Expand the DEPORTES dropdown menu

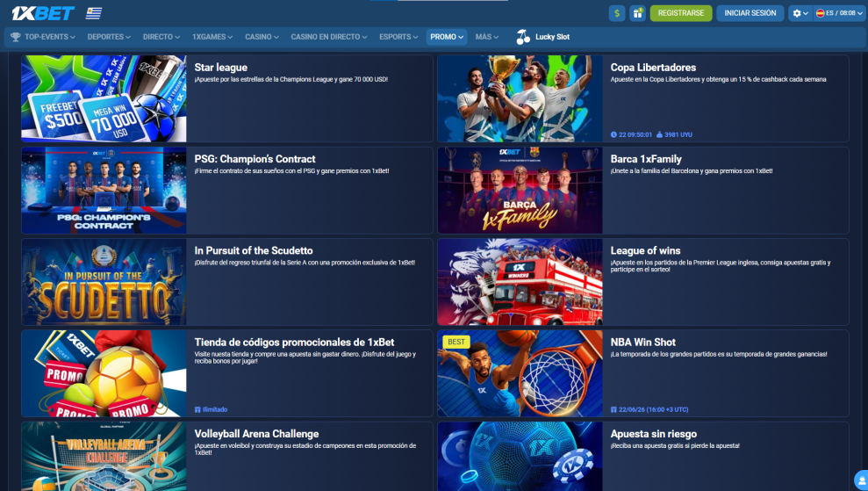coord(109,37)
